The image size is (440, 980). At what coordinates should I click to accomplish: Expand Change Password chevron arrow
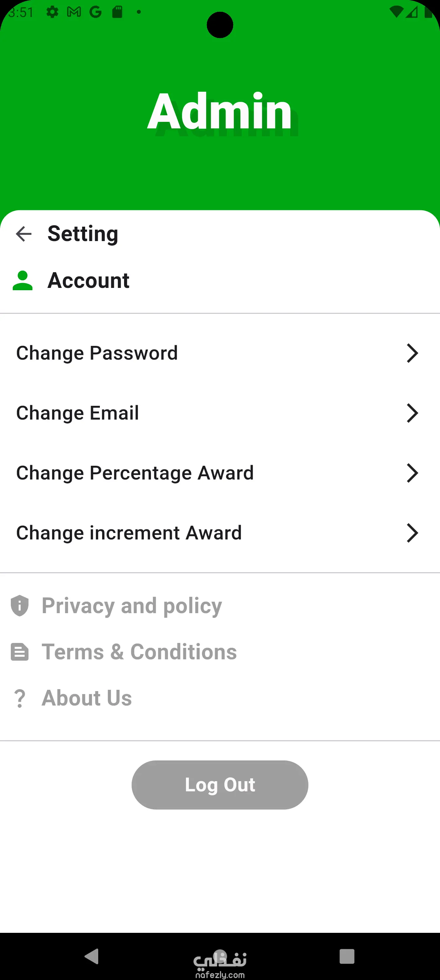(412, 353)
